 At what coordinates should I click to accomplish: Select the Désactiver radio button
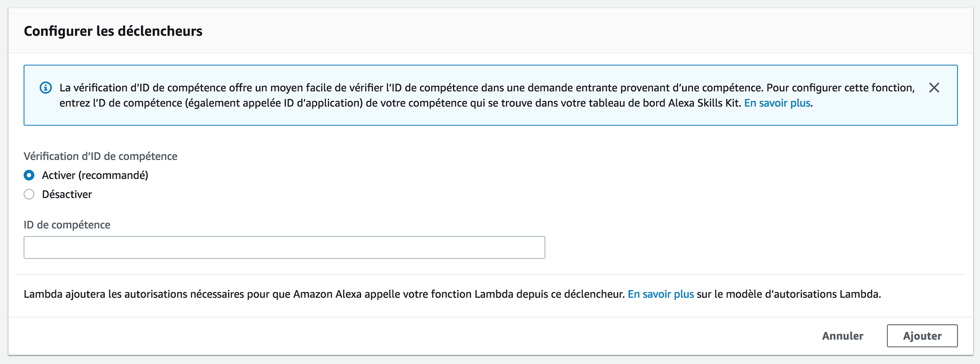29,194
